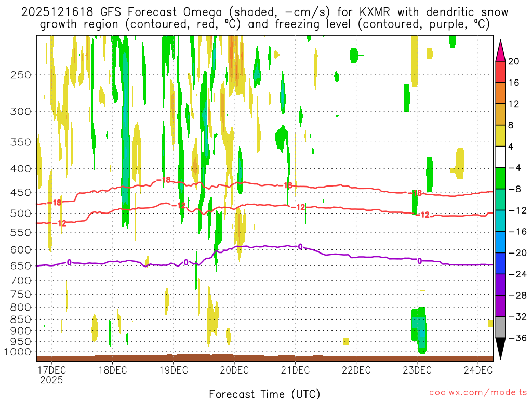Click the orange 12-16 colorbar swatch
This screenshot has width=532, height=399.
tap(500, 94)
